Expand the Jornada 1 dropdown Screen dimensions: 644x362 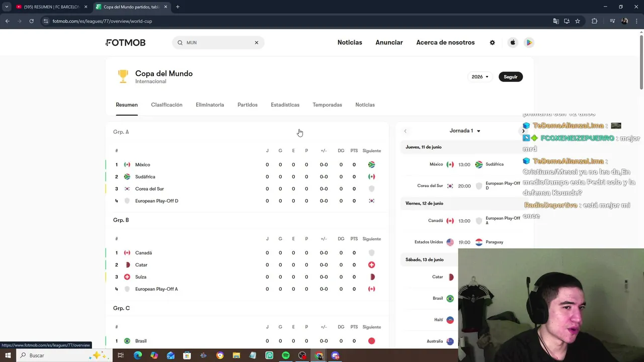tap(465, 131)
